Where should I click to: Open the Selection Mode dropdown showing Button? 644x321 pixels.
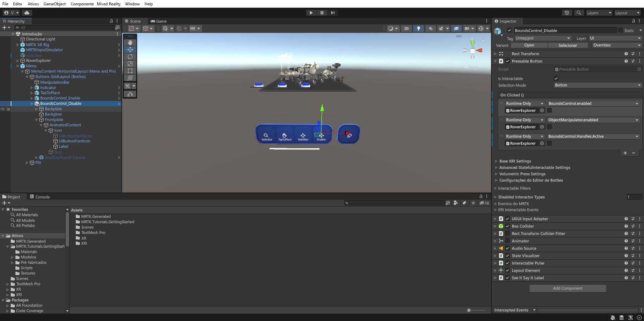(598, 85)
